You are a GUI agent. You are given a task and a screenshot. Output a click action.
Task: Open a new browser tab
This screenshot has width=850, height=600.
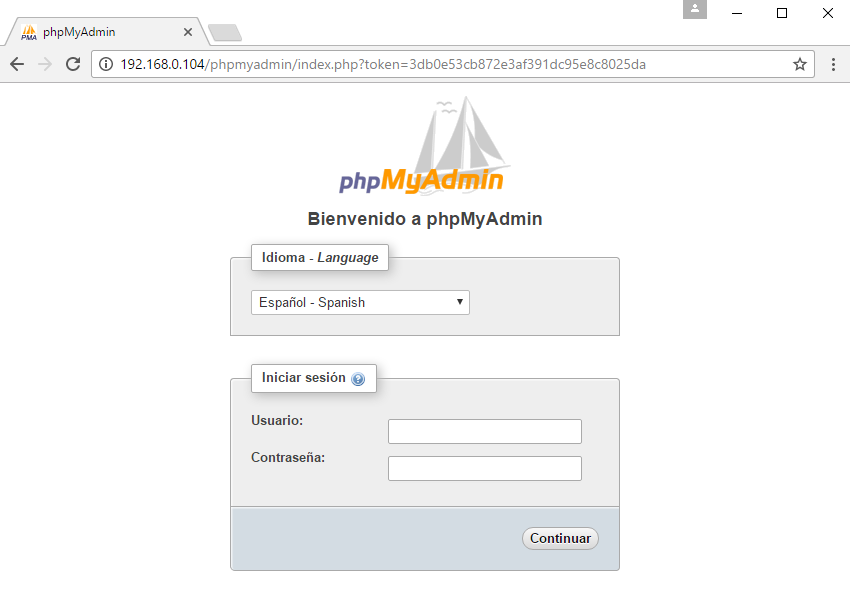tap(225, 33)
